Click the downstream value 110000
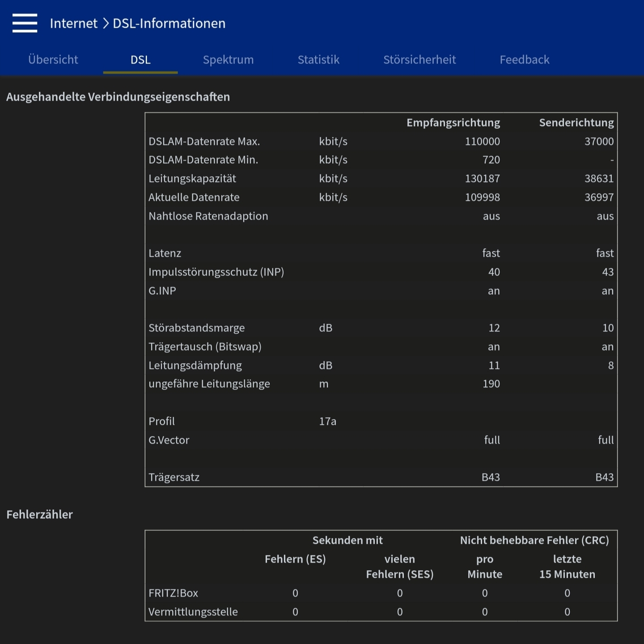644x644 pixels. click(x=483, y=141)
